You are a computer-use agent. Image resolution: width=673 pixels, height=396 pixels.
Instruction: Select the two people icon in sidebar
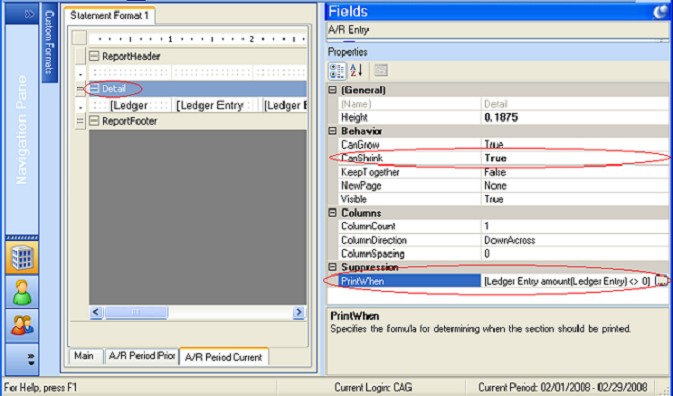click(x=22, y=325)
